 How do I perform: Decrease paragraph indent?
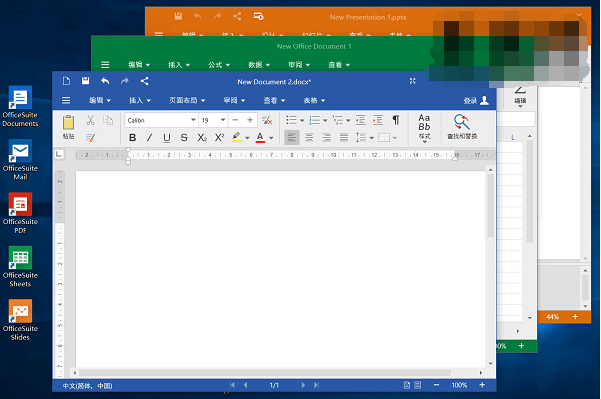[x=361, y=120]
